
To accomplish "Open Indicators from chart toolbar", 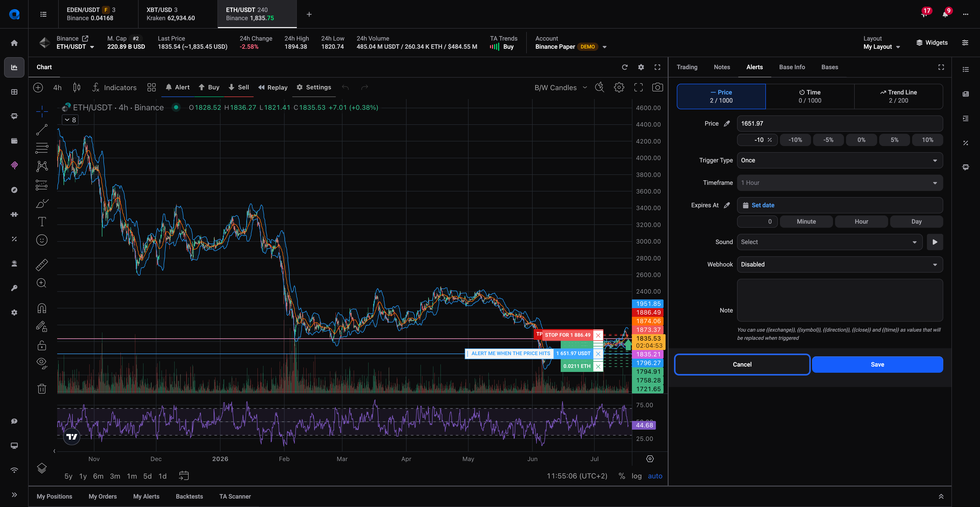I will point(115,88).
